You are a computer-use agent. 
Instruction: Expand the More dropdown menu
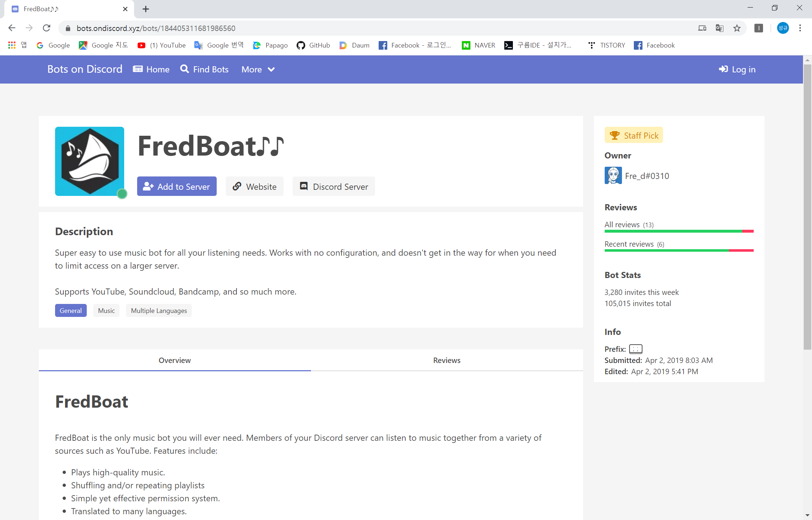click(x=258, y=70)
